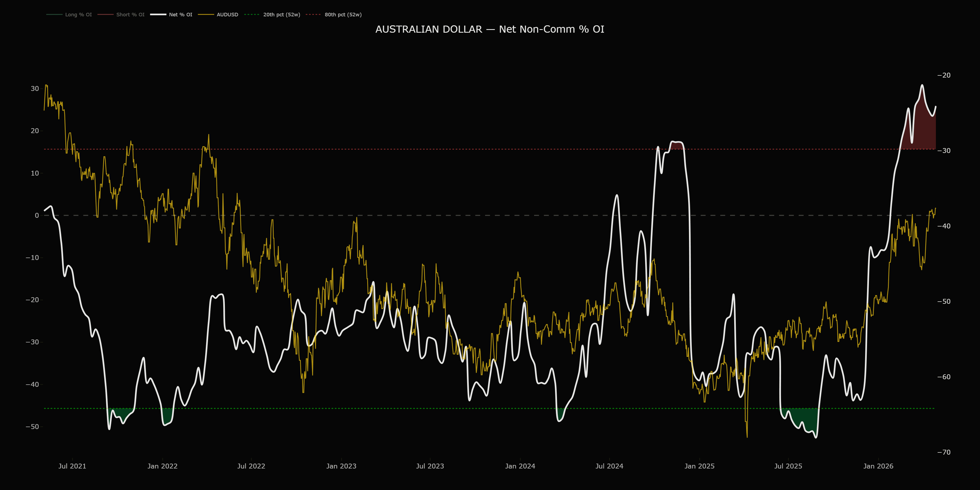The width and height of the screenshot is (980, 490).
Task: Click the −50 tick on left y-axis
Action: (x=32, y=427)
